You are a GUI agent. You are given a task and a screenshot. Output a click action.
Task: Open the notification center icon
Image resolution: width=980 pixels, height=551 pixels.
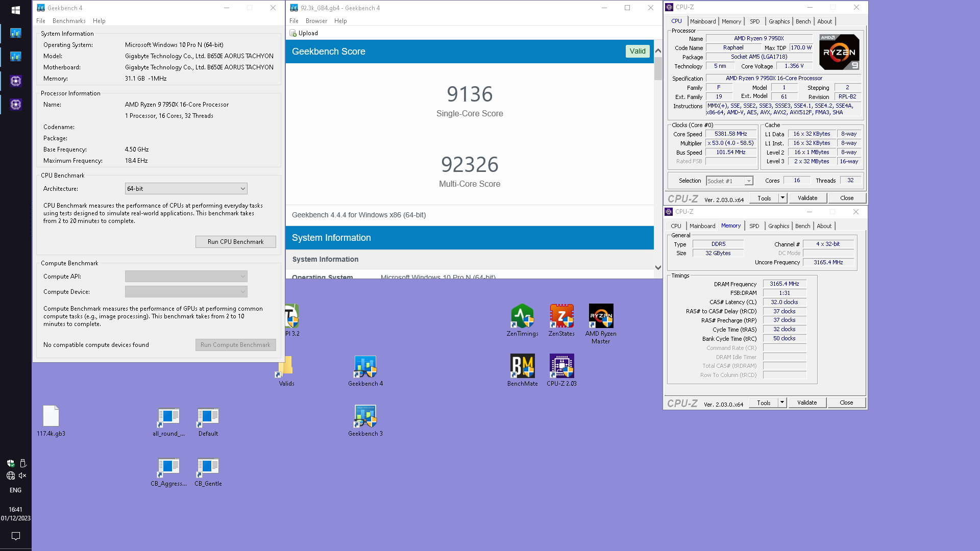(16, 536)
